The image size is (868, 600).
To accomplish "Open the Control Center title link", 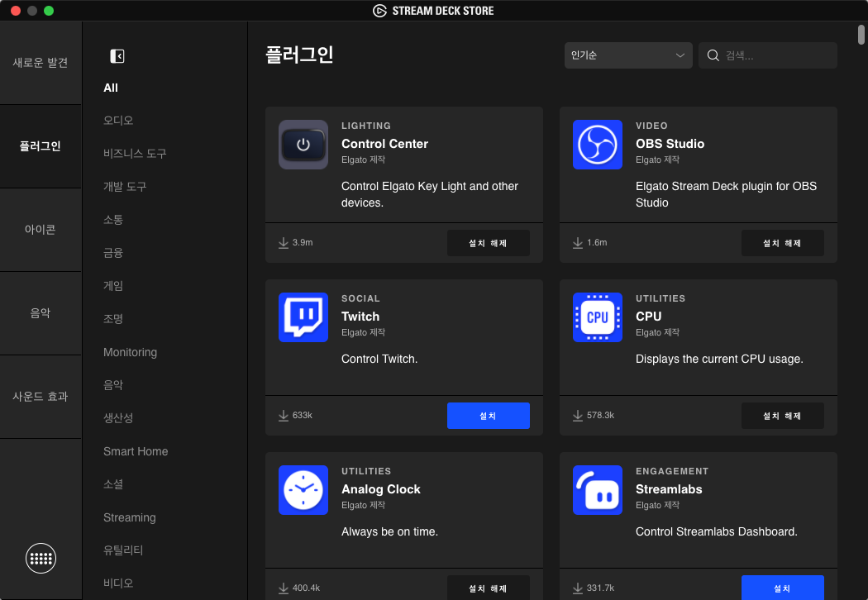I will pyautogui.click(x=384, y=144).
